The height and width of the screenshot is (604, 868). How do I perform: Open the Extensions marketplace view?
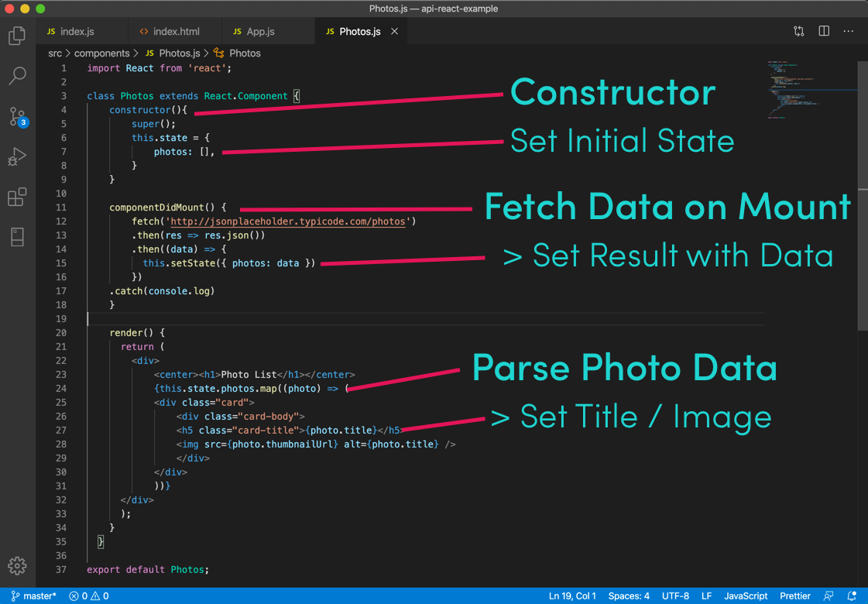17,197
